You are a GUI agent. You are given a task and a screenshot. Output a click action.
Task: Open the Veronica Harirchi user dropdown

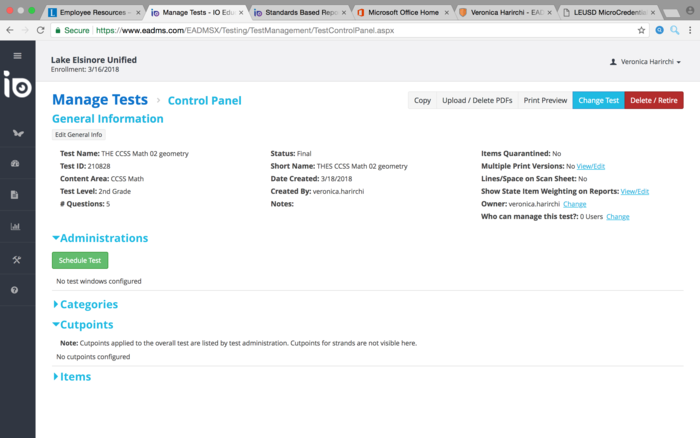coord(645,62)
